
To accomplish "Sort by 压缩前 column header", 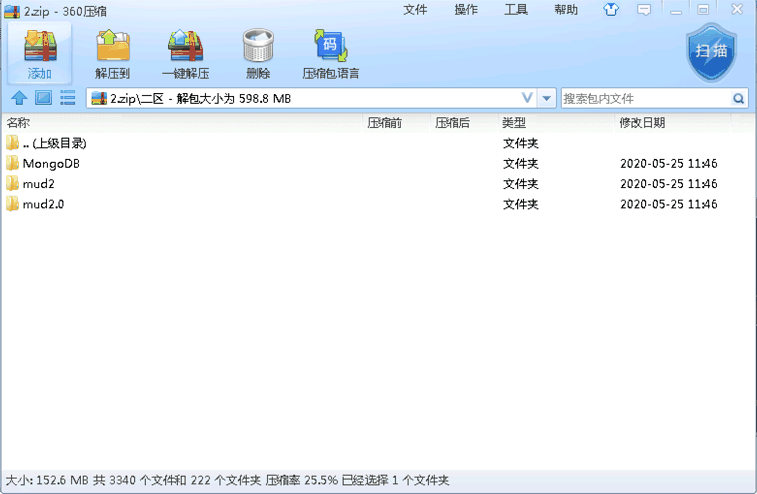I will (x=384, y=123).
